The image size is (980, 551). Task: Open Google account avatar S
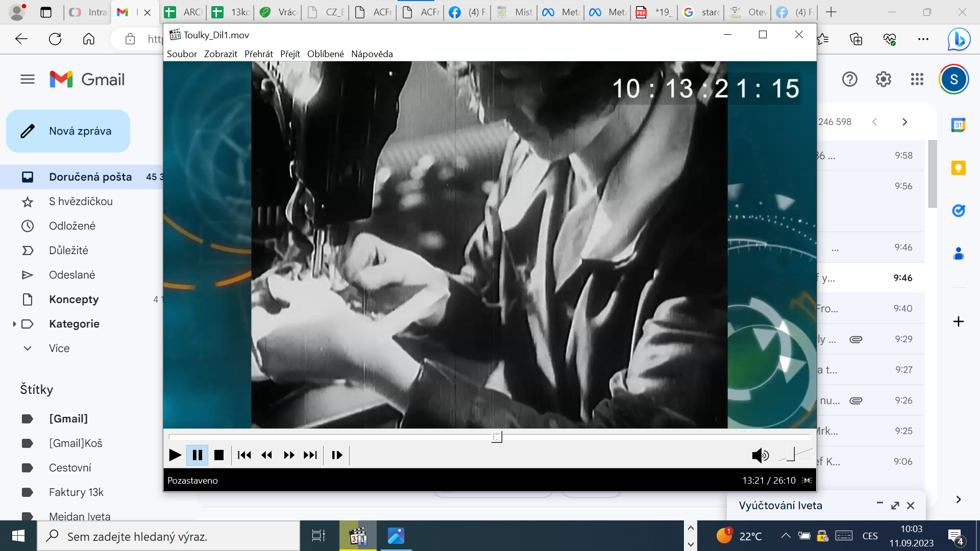[954, 79]
